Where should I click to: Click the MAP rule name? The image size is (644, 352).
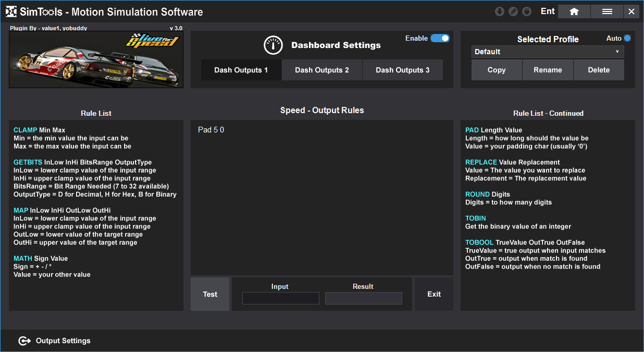[x=21, y=211]
